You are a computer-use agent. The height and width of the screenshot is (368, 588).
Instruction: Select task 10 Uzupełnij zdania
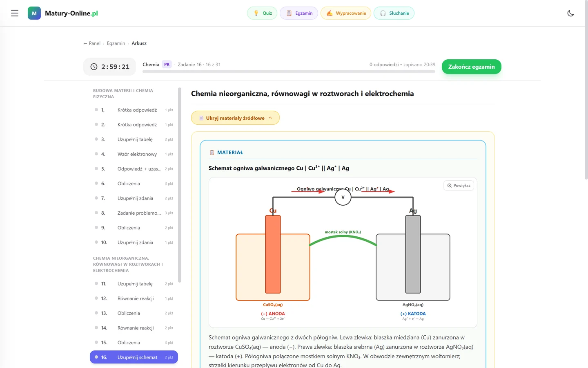coord(134,242)
